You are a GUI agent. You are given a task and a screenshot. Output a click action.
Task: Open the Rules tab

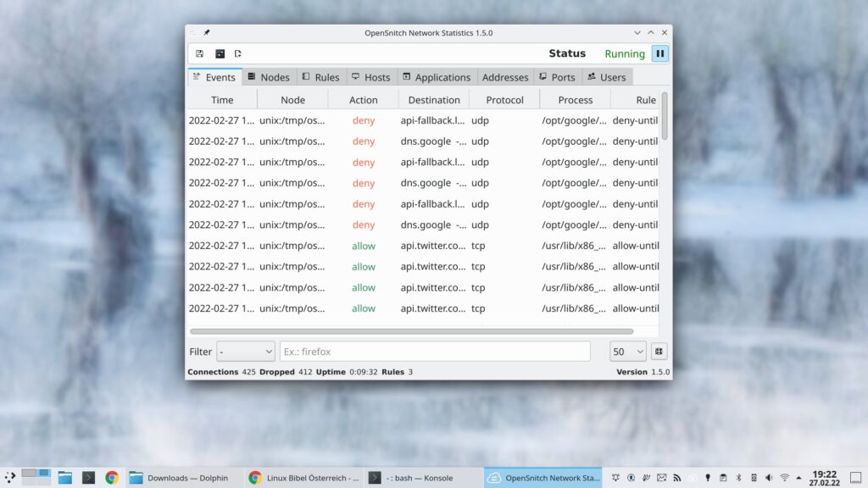pos(321,77)
